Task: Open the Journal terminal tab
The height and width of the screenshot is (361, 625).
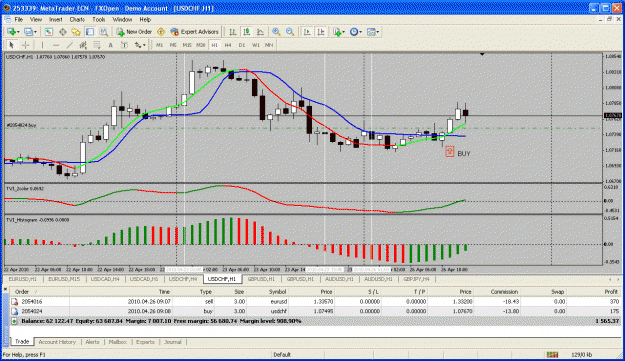Action: 173,342
